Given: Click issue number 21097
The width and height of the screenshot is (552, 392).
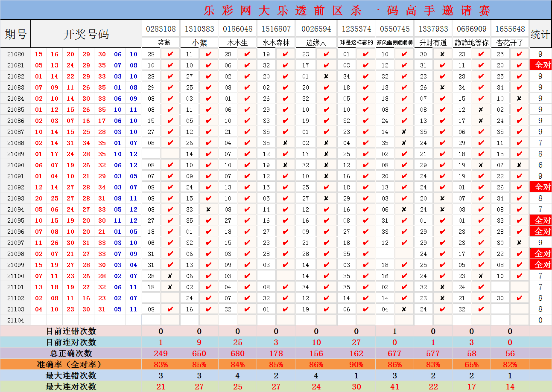Looking at the screenshot, I should pos(15,243).
